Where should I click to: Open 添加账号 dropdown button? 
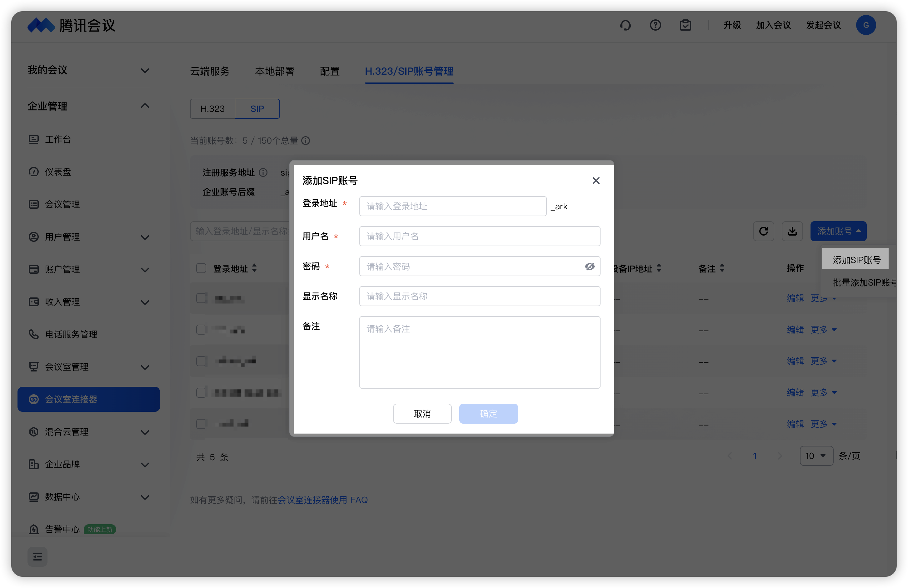[x=839, y=231]
